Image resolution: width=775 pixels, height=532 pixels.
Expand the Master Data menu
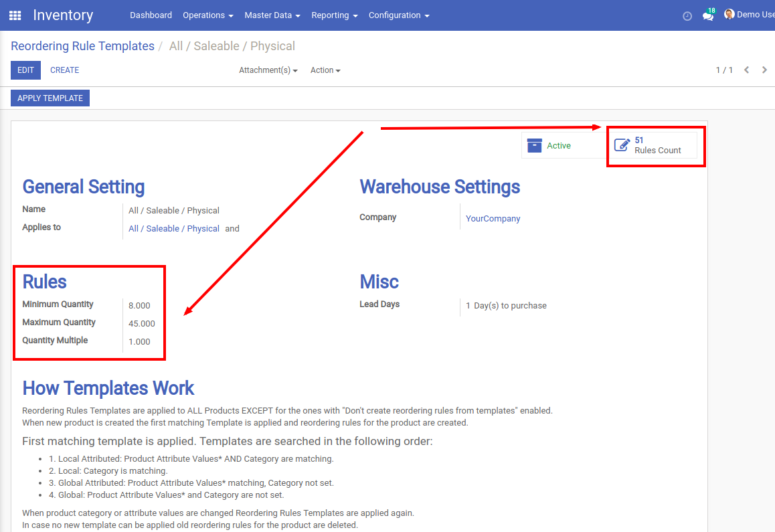[272, 15]
